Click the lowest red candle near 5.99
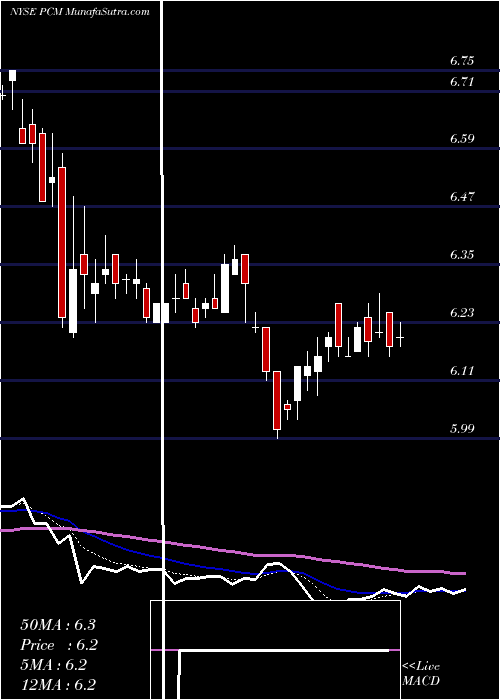The image size is (500, 700). point(277,404)
